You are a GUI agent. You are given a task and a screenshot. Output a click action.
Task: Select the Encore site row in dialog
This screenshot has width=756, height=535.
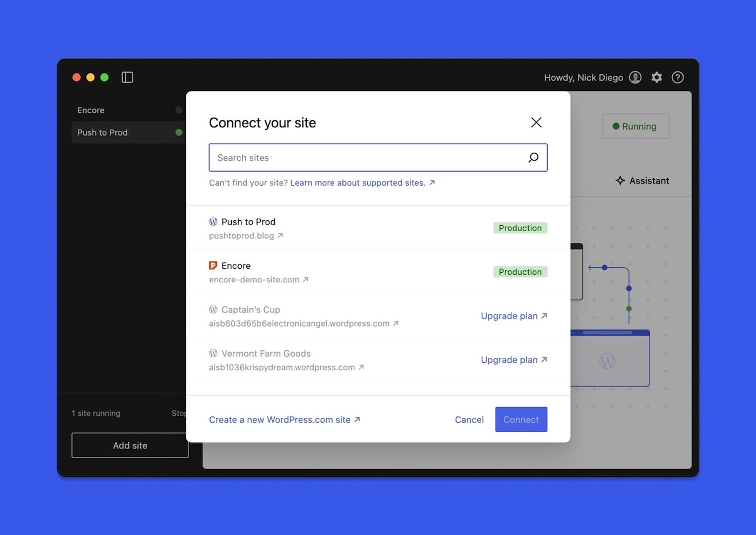pos(378,272)
